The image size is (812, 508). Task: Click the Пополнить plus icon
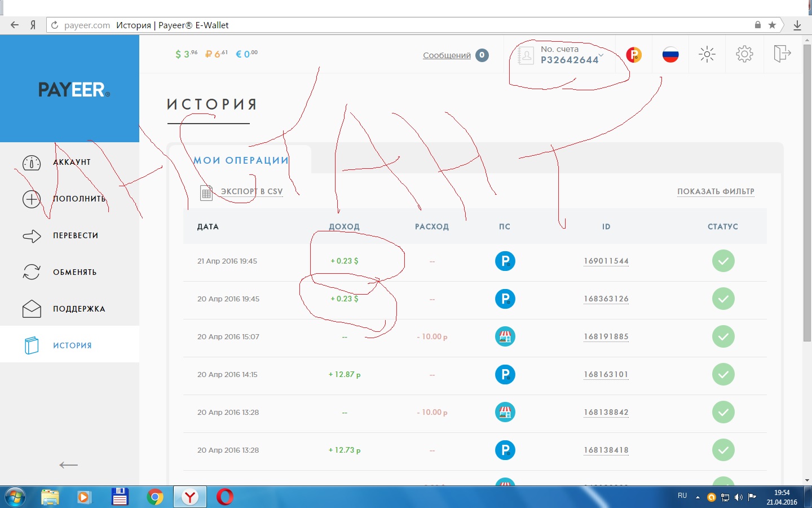[32, 199]
